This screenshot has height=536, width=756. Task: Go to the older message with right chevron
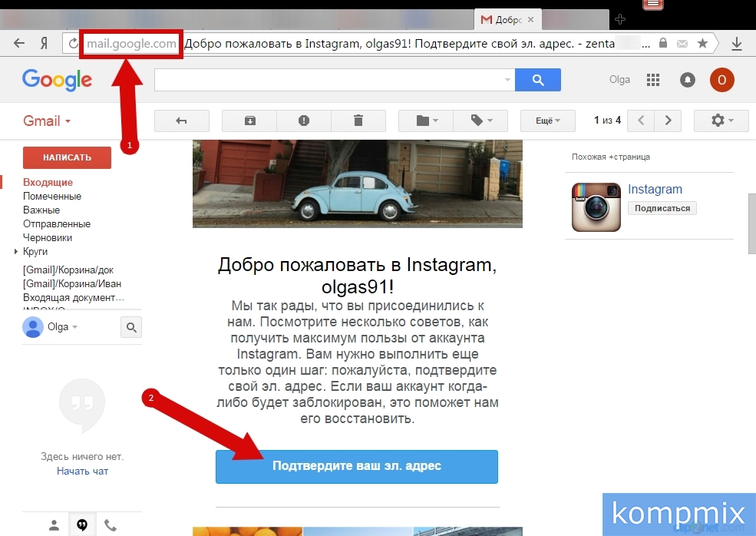[x=668, y=121]
